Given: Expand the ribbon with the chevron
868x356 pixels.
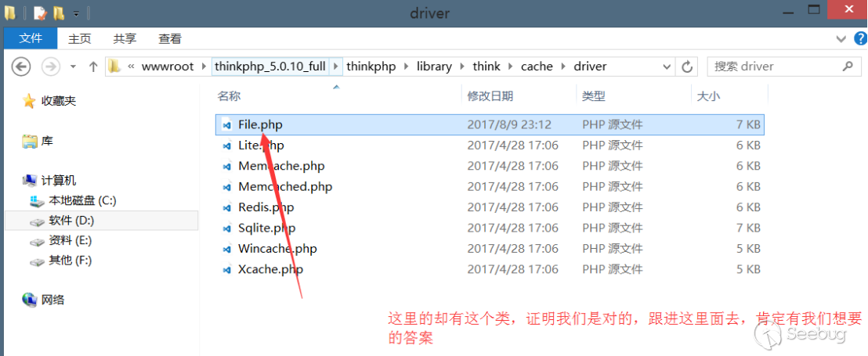Looking at the screenshot, I should pos(841,38).
